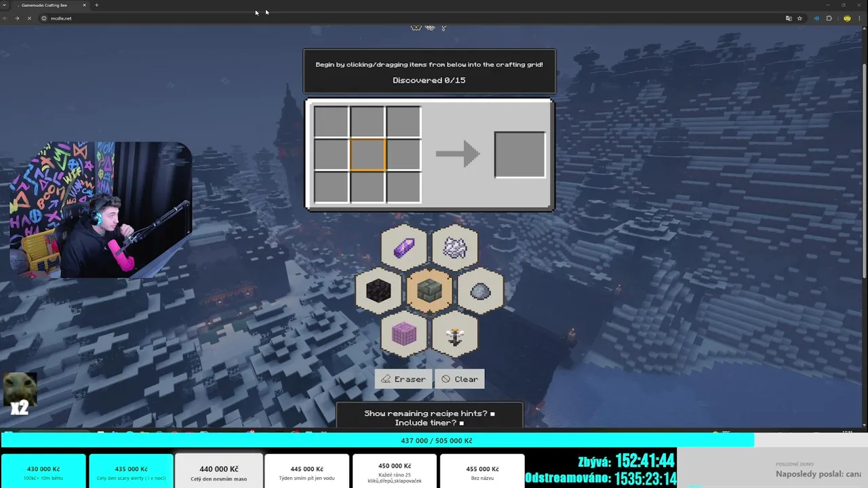Go back in browser history
The height and width of the screenshot is (488, 868).
tap(5, 18)
